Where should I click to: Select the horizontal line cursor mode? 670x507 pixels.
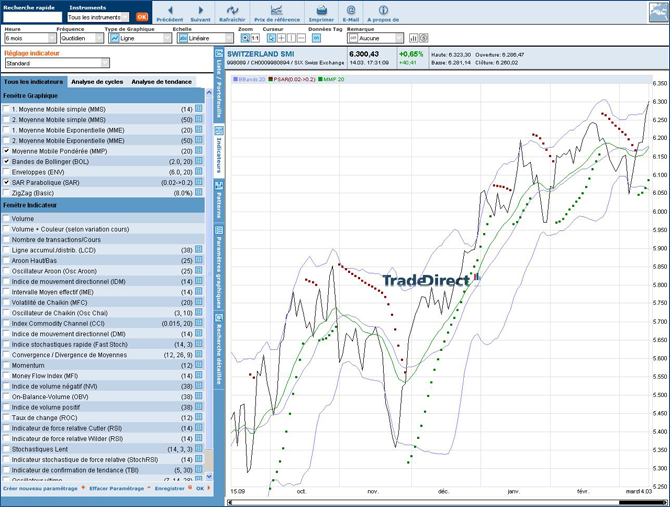pyautogui.click(x=301, y=38)
